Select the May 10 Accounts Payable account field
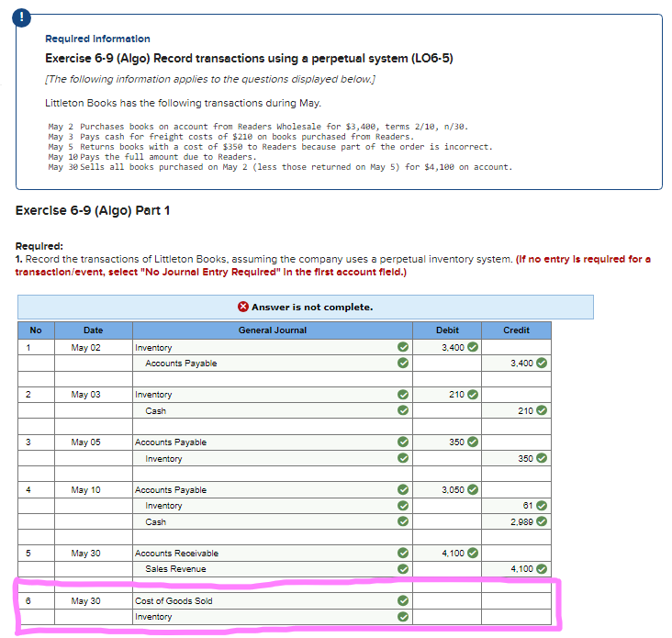This screenshot has width=672, height=638. tap(273, 490)
